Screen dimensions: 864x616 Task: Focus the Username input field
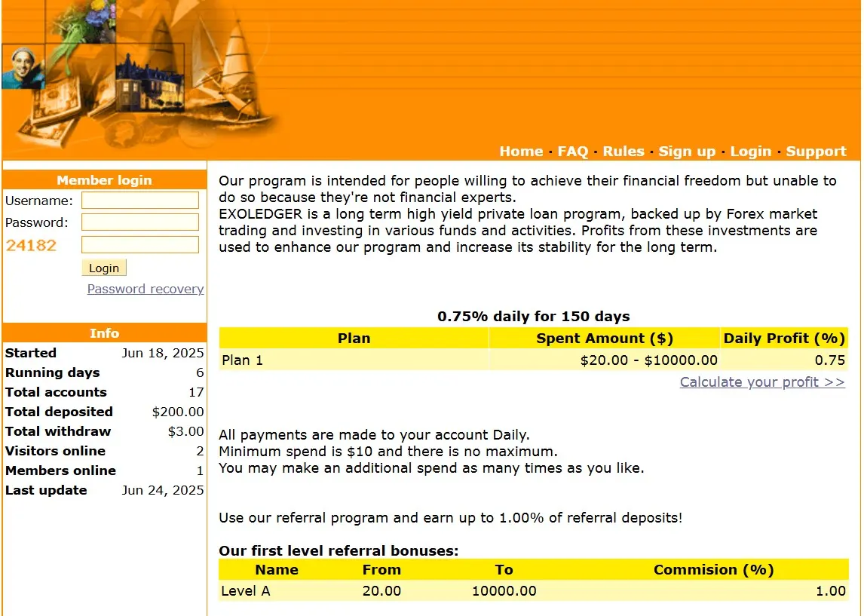[140, 200]
